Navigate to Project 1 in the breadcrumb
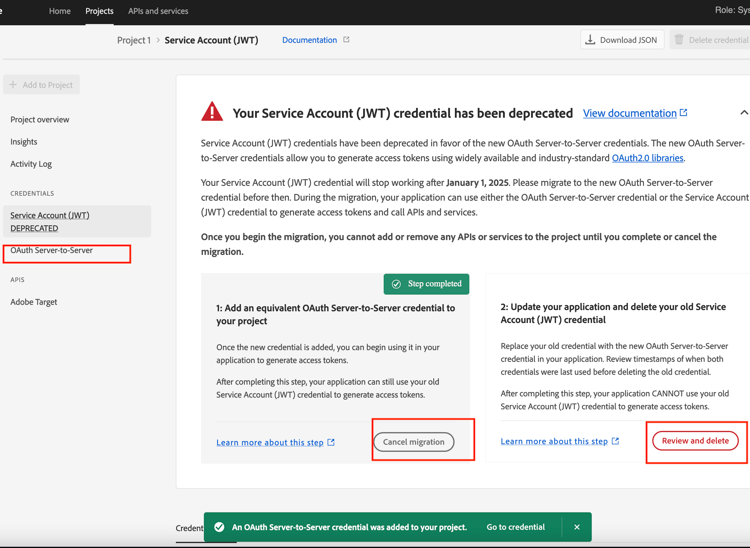Screen dimensions: 750x548 pyautogui.click(x=134, y=40)
